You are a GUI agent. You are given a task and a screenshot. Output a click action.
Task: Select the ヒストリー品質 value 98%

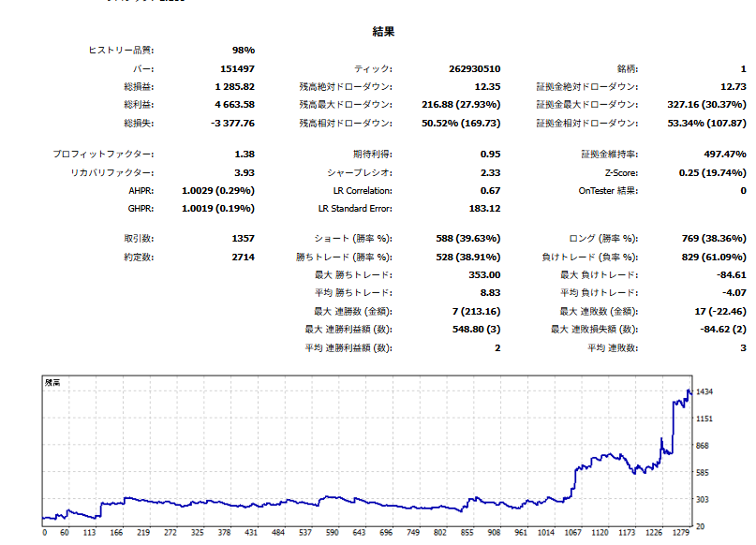(243, 51)
